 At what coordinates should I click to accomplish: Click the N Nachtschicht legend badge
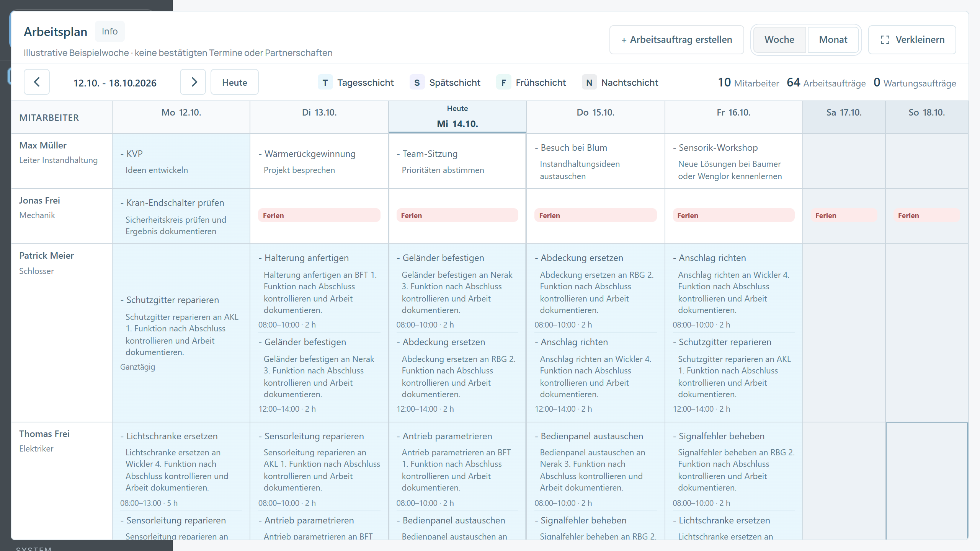tap(589, 83)
